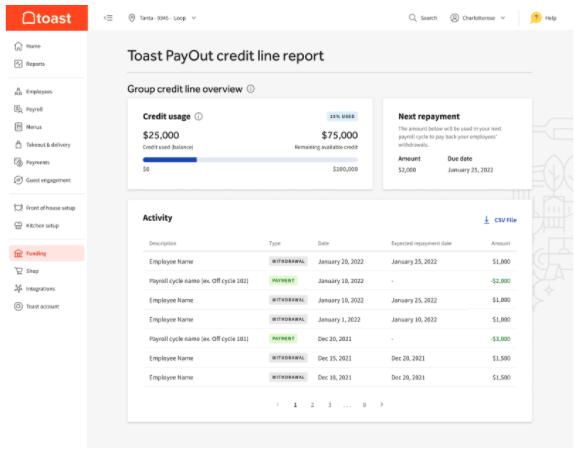Click the Integrations icon
Screen dimensions: 578x454
click(x=18, y=289)
